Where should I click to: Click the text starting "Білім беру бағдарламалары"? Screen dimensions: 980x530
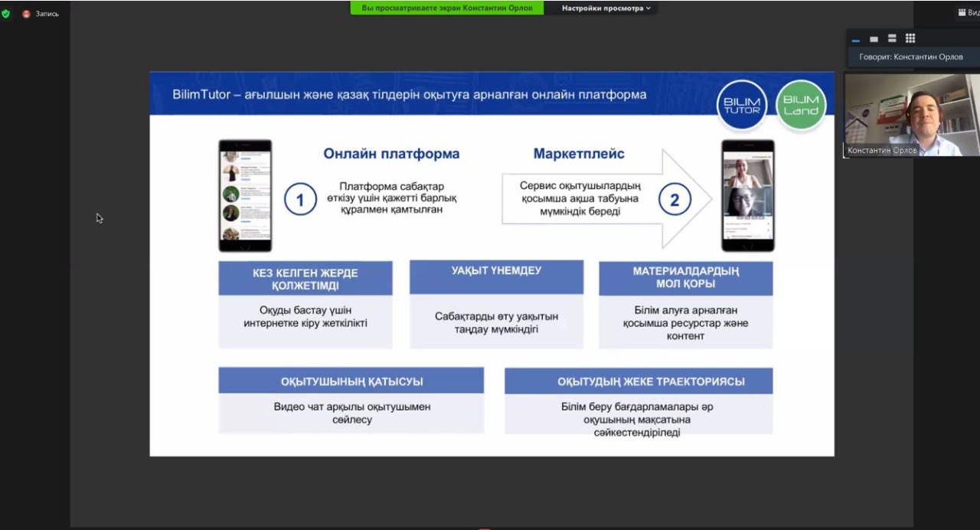pos(637,420)
